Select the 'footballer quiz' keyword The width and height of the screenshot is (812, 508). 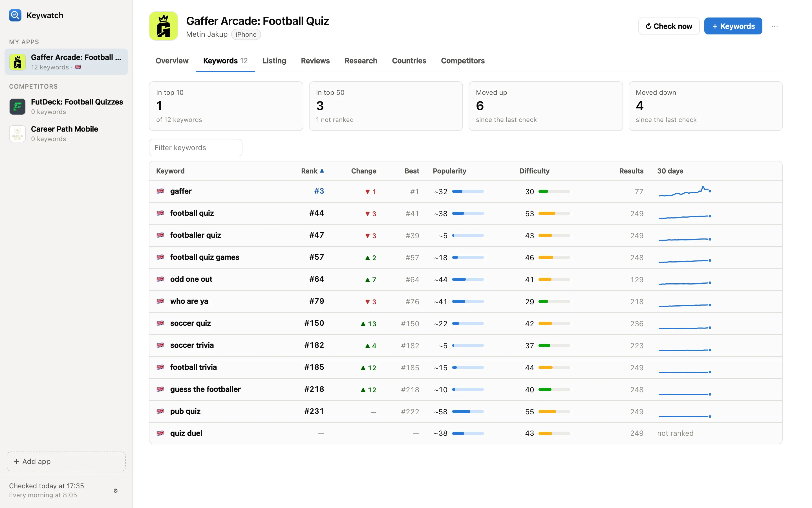(x=196, y=235)
